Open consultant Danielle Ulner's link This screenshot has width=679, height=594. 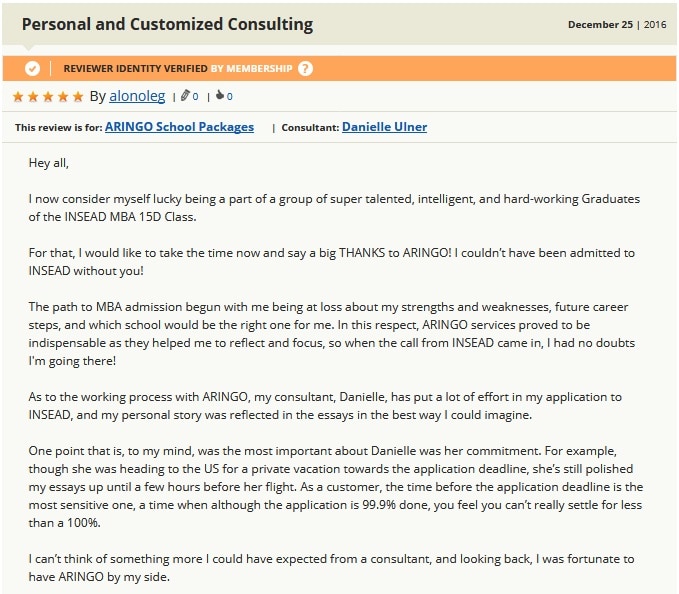(x=385, y=127)
